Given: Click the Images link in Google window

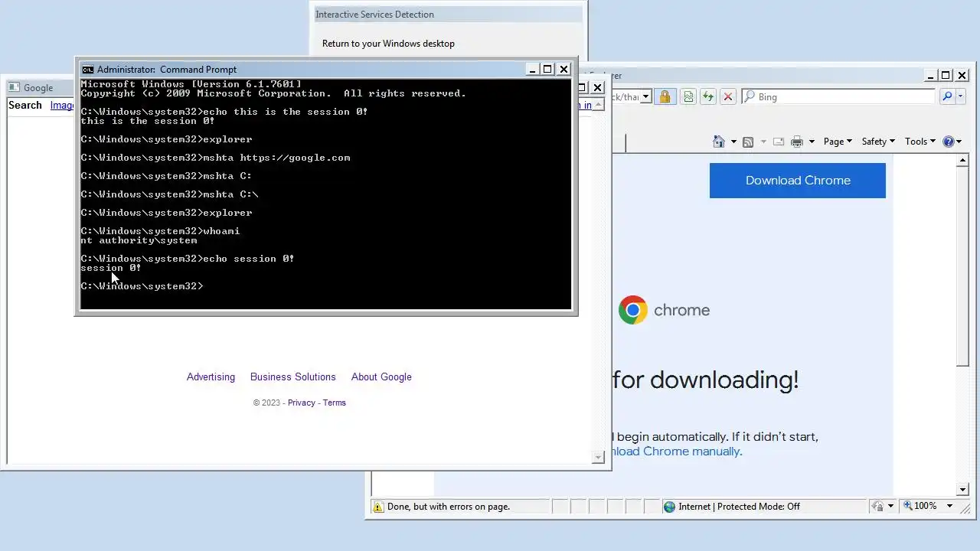Looking at the screenshot, I should (x=62, y=106).
